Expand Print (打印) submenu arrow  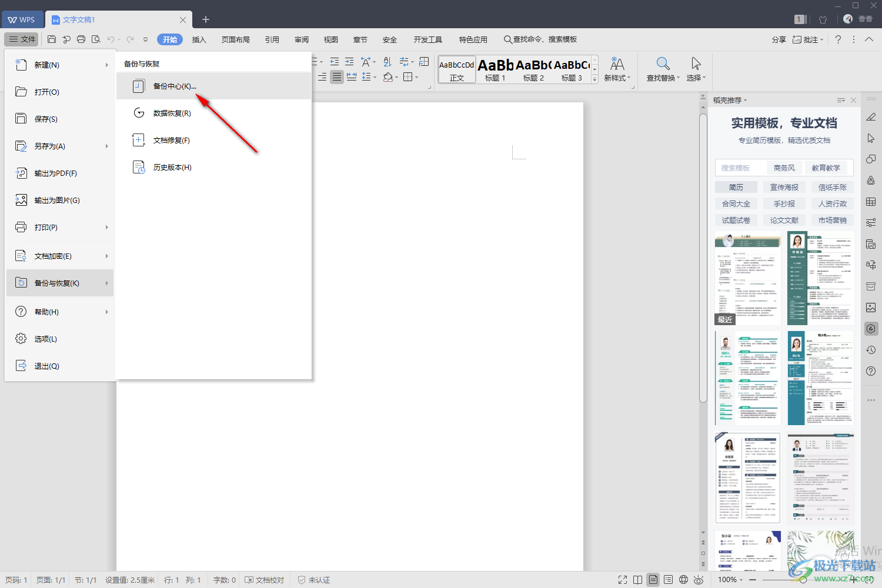click(x=107, y=227)
